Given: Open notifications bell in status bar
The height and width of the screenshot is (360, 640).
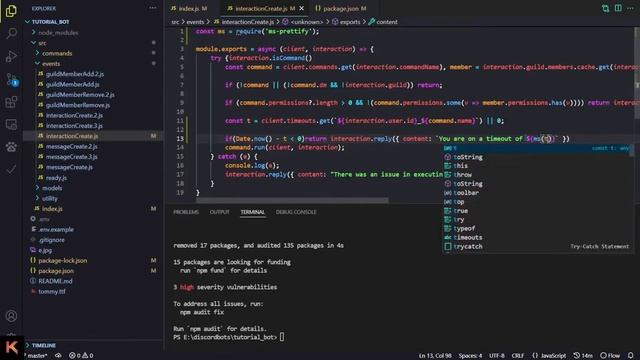Looking at the screenshot, I should pos(631,356).
